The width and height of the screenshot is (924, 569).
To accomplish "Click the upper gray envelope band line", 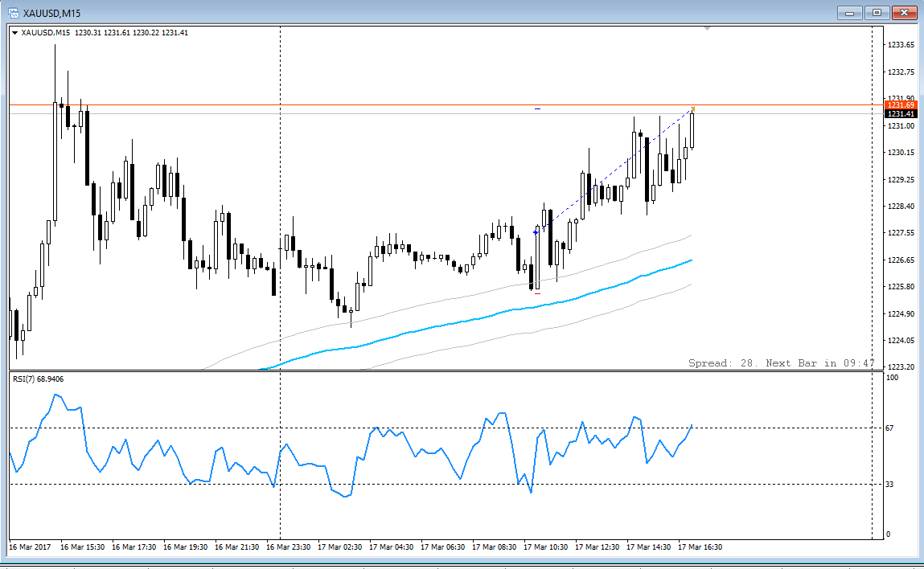I will pos(448,300).
